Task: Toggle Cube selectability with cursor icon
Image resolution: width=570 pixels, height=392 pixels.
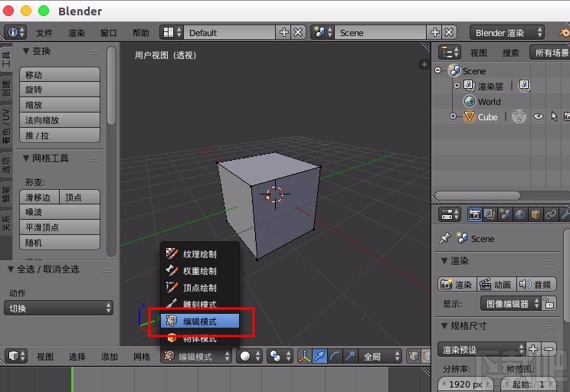Action: tap(554, 116)
